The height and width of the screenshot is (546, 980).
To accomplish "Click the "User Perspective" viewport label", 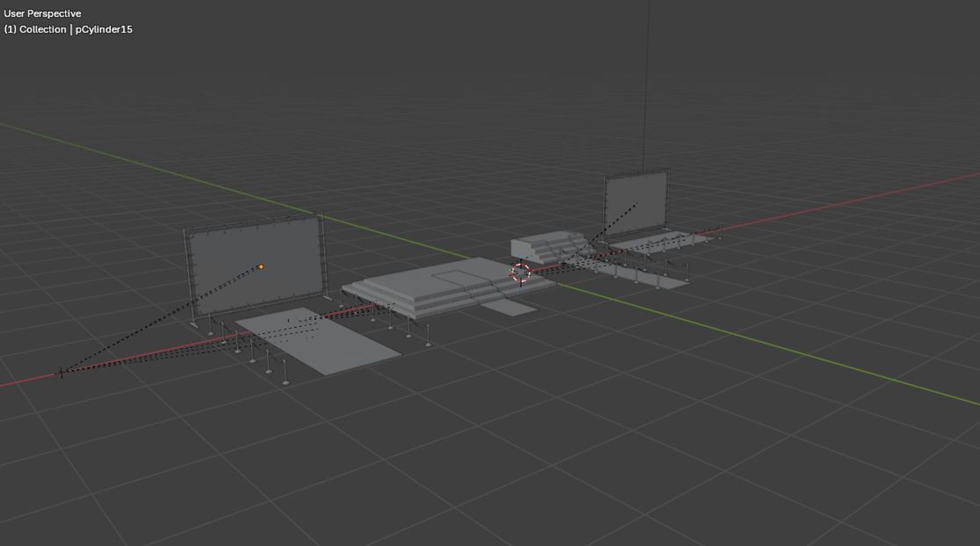I will [42, 14].
